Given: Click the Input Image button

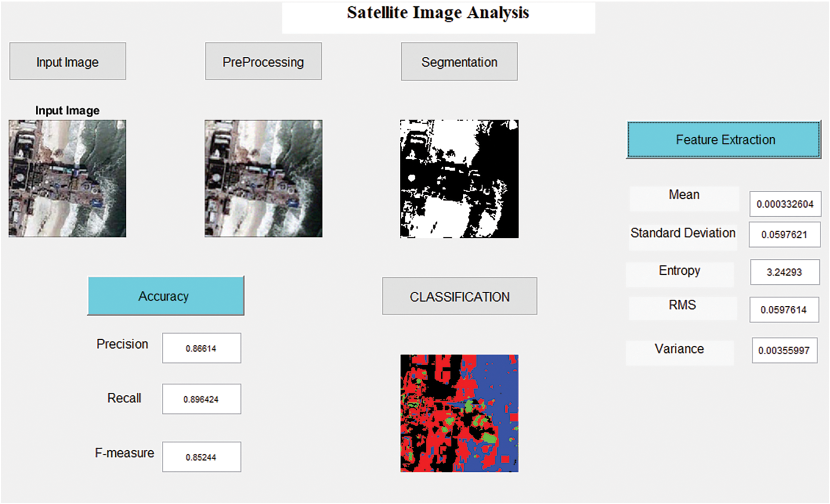Looking at the screenshot, I should point(68,61).
